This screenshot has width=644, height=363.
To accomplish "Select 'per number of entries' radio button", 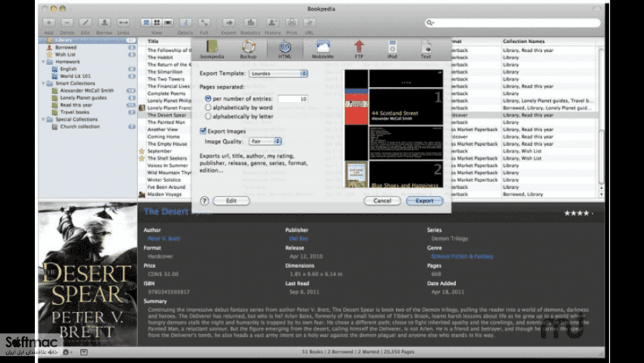I will (208, 99).
